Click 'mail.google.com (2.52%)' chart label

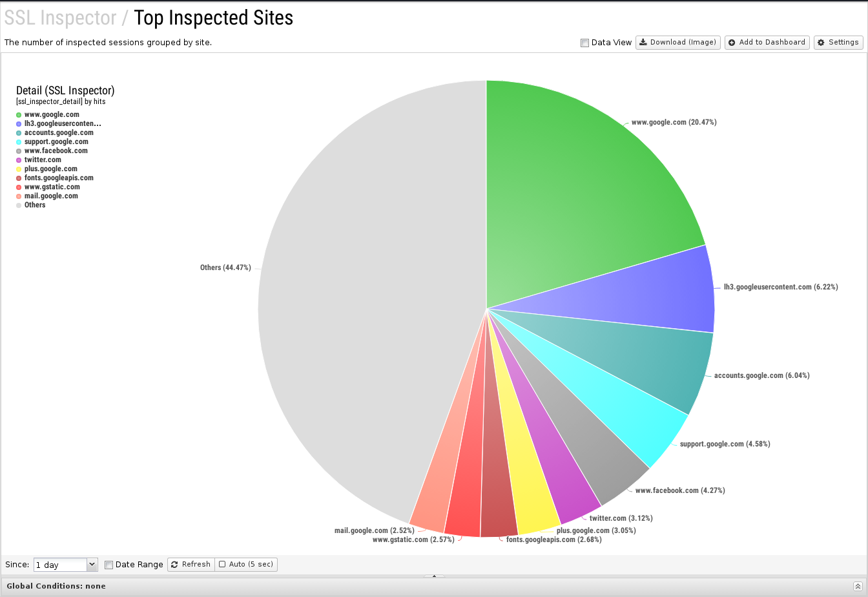tap(374, 530)
